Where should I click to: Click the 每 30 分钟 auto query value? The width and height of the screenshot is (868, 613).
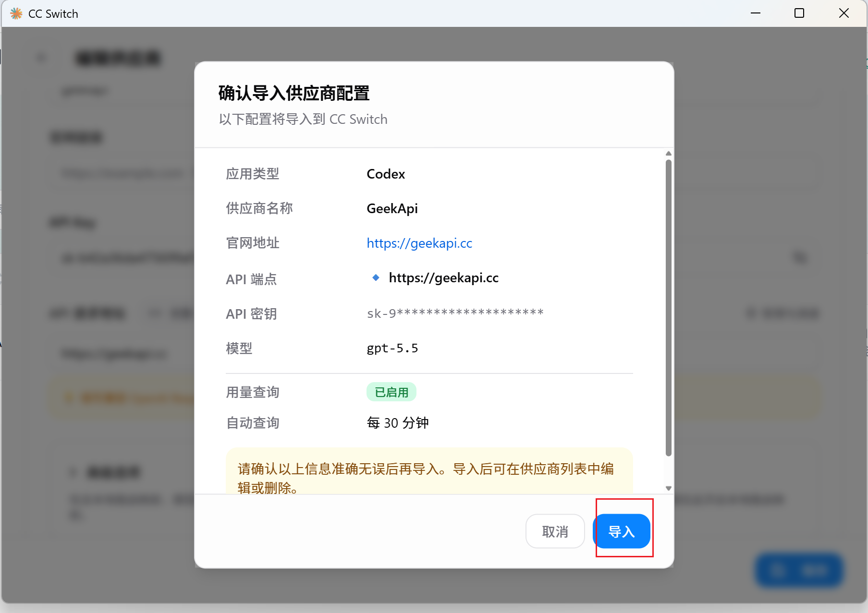(x=398, y=423)
